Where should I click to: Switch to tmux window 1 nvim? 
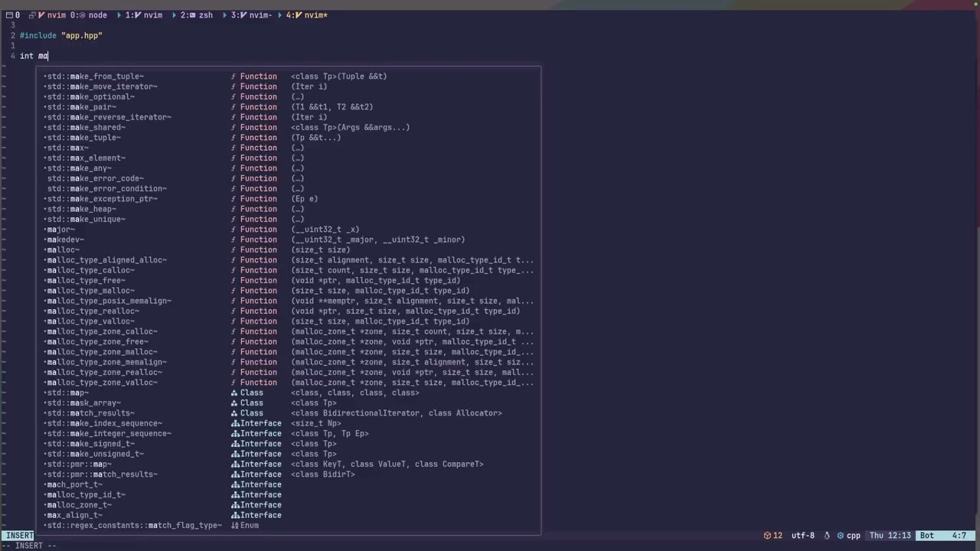click(143, 15)
